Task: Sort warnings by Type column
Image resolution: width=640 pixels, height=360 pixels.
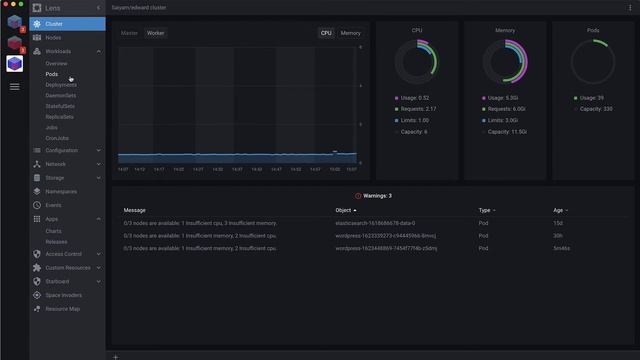Action: pos(487,210)
